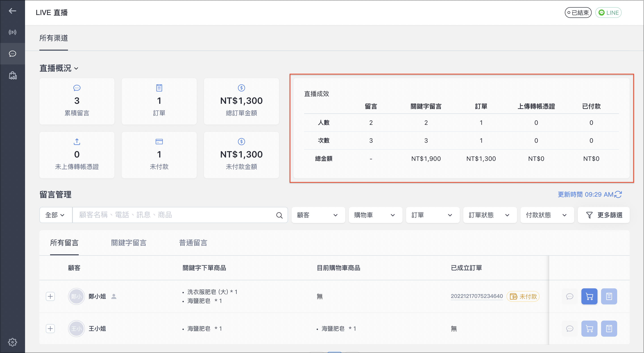Open the 全部 search scope dropdown
This screenshot has width=644, height=353.
pyautogui.click(x=56, y=215)
